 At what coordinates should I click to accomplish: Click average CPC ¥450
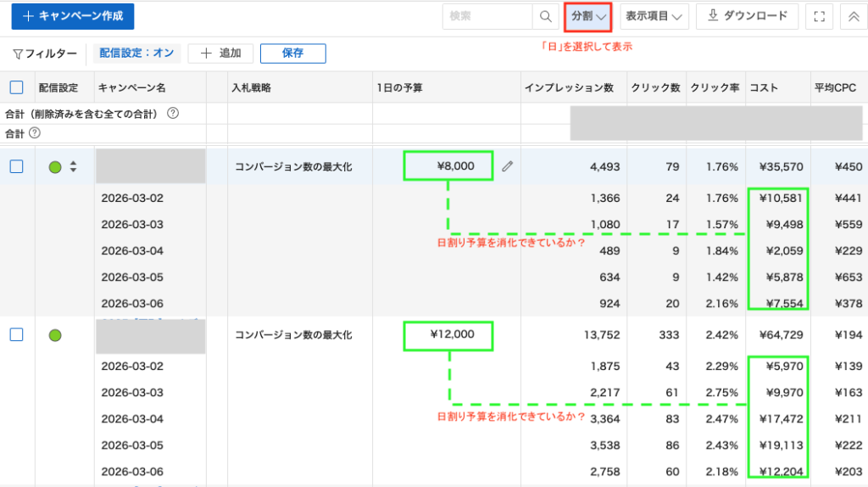click(x=849, y=166)
